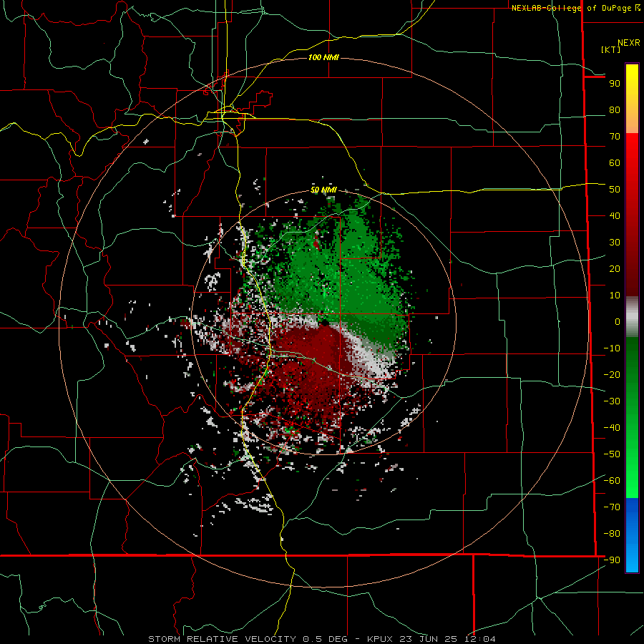The width and height of the screenshot is (644, 644).
Task: Click the -30 value on the velocity scale
Action: (x=612, y=401)
